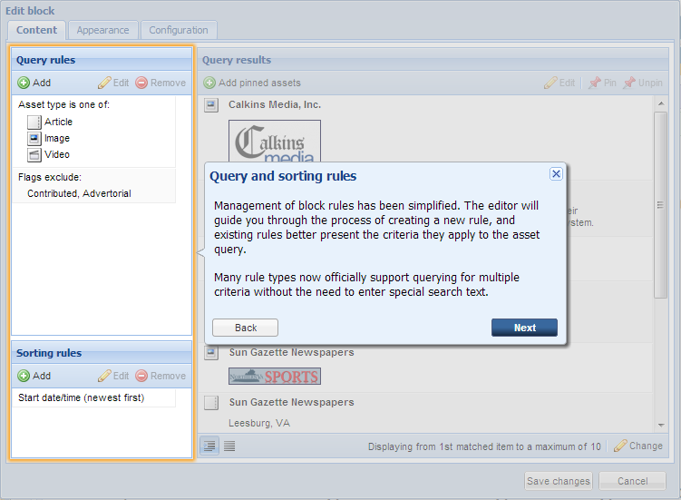The height and width of the screenshot is (500, 681).
Task: Add a new query rule
Action: point(34,83)
